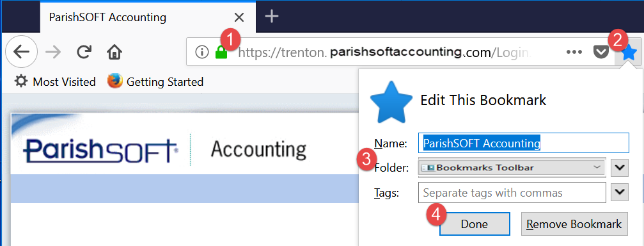Open the Getting Started bookmark

click(x=155, y=81)
